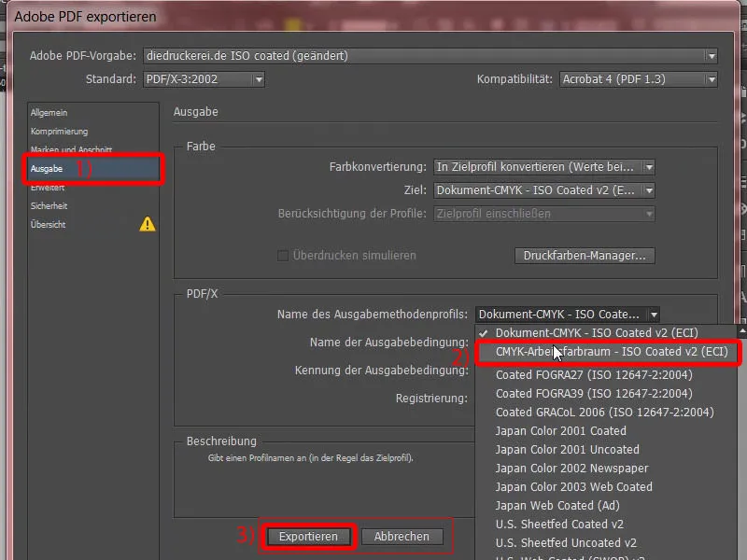Select the Komprimierung category

pos(59,132)
